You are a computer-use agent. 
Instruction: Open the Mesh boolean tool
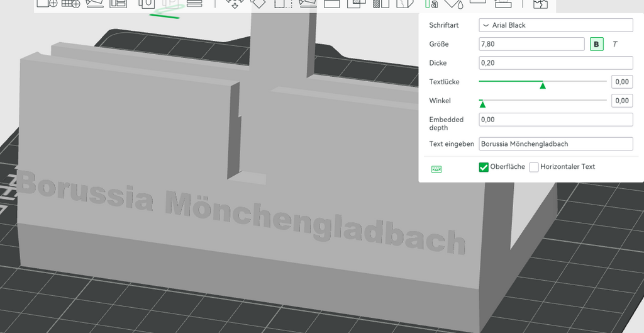356,4
